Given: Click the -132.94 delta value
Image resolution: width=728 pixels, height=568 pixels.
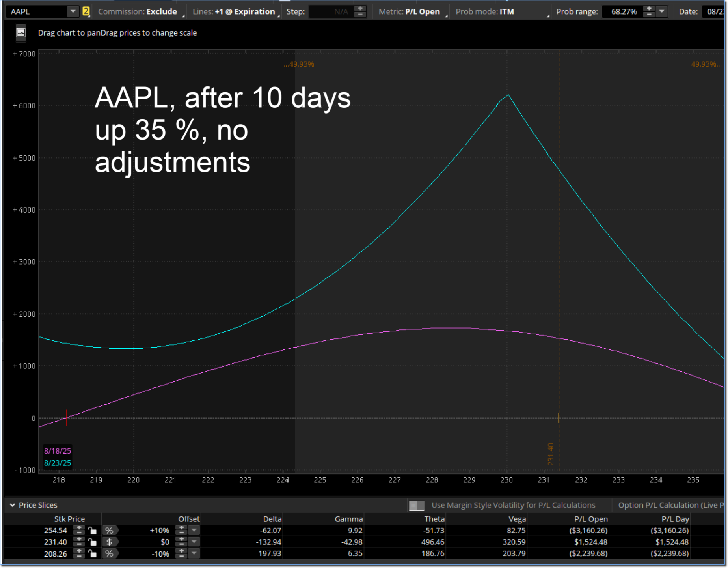Looking at the screenshot, I should (x=268, y=542).
